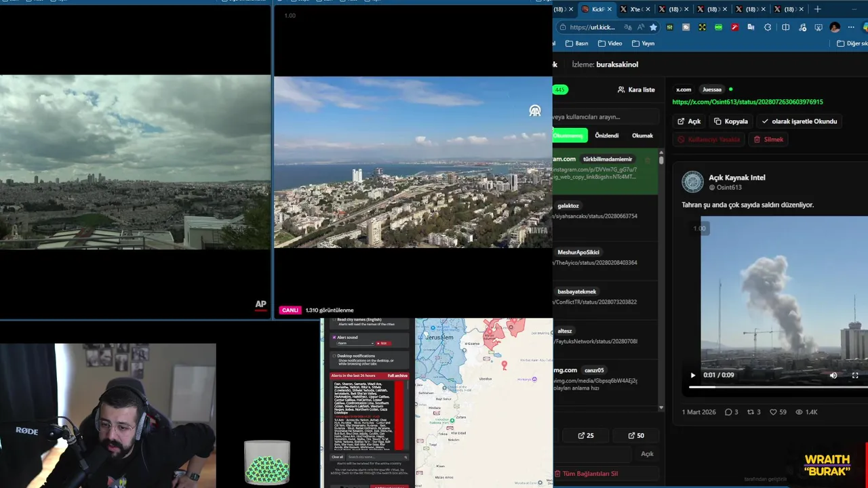
Task: Switch to the Kick browser tab
Action: click(596, 9)
